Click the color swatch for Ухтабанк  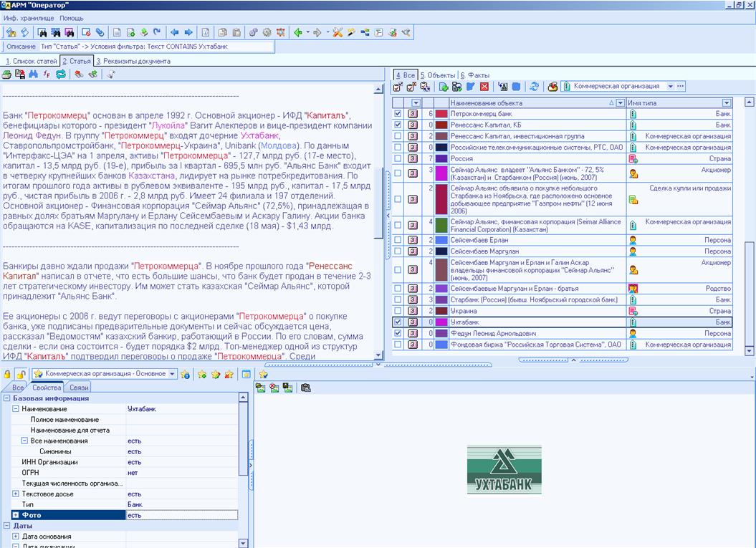click(x=441, y=322)
